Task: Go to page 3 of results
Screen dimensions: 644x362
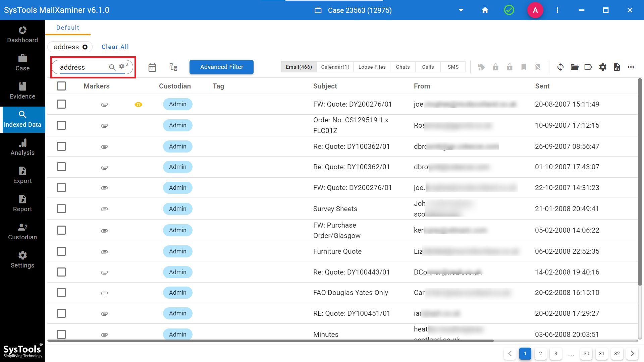Action: [x=556, y=354]
